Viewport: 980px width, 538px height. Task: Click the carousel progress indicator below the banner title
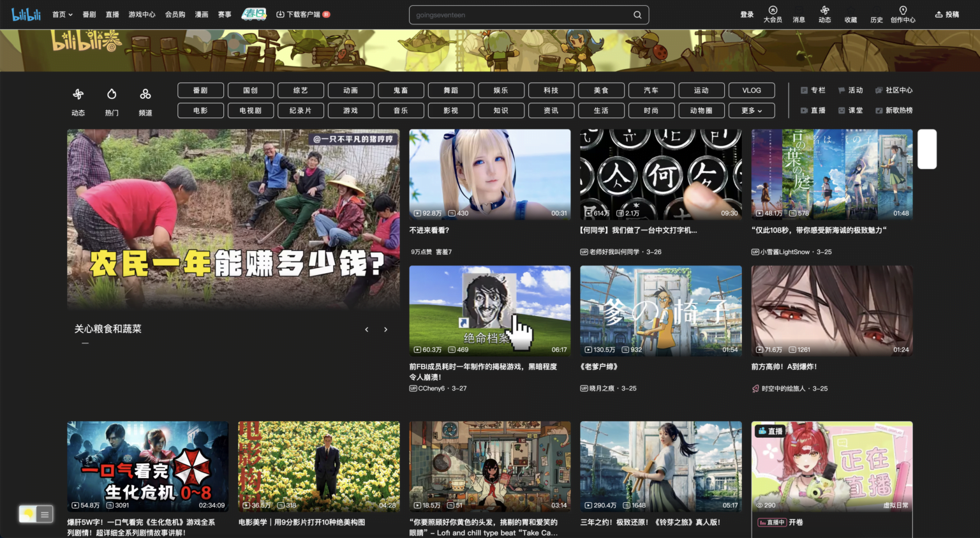pos(85,343)
